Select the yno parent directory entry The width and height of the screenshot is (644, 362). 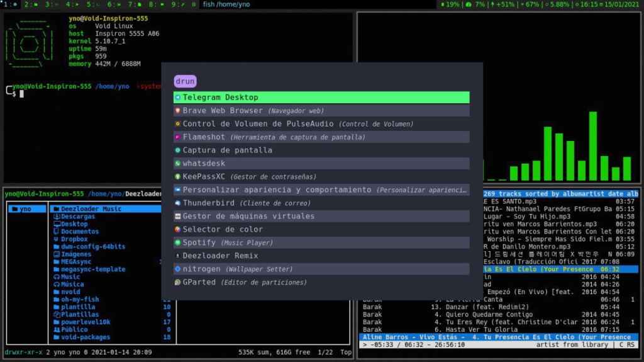[x=25, y=209]
